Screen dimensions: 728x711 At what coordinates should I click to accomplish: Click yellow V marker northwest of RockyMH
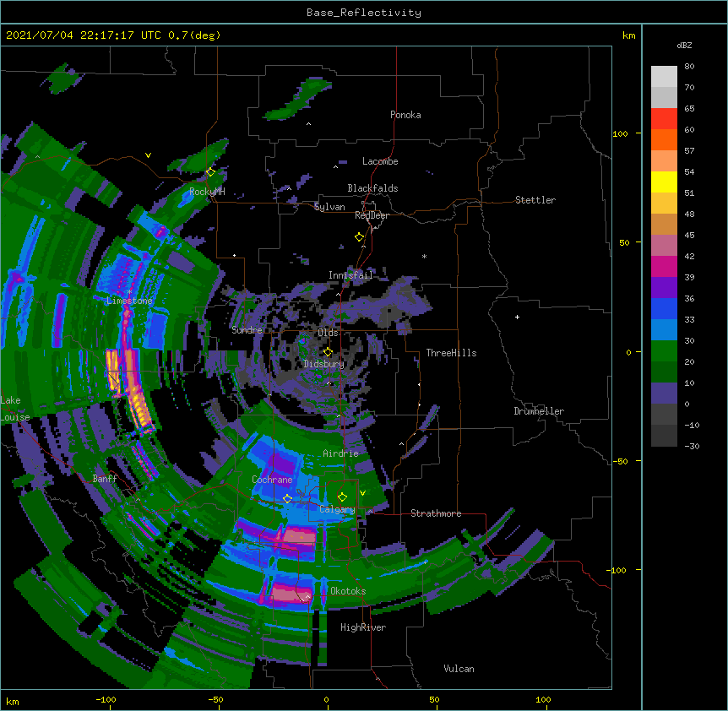pyautogui.click(x=148, y=155)
